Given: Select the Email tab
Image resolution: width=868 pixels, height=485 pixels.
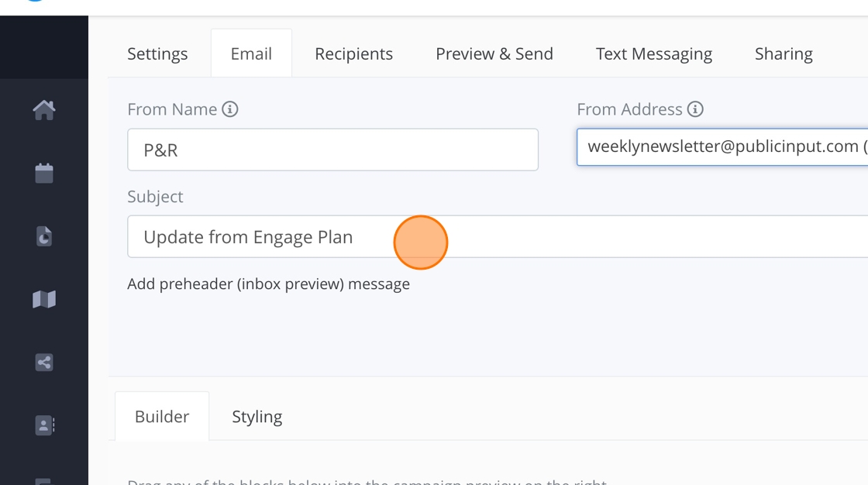Looking at the screenshot, I should click(x=251, y=53).
